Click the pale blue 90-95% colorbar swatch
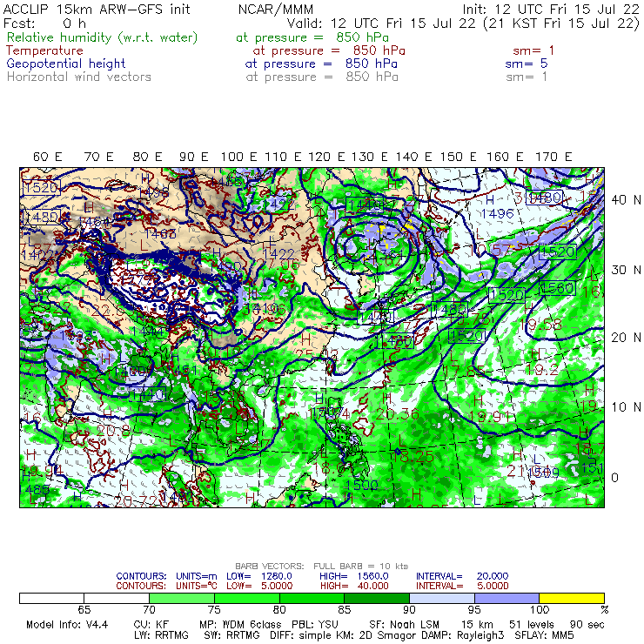Image resolution: width=644 pixels, height=644 pixels. 442,598
